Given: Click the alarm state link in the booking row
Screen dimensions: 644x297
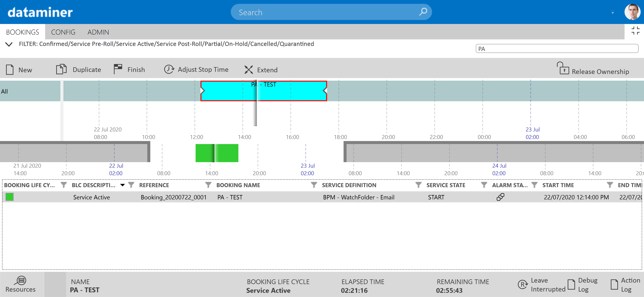Looking at the screenshot, I should point(500,197).
